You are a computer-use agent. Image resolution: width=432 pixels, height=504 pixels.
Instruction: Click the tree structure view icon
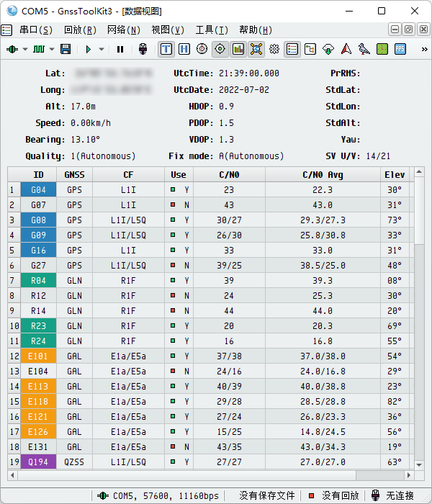tap(310, 49)
